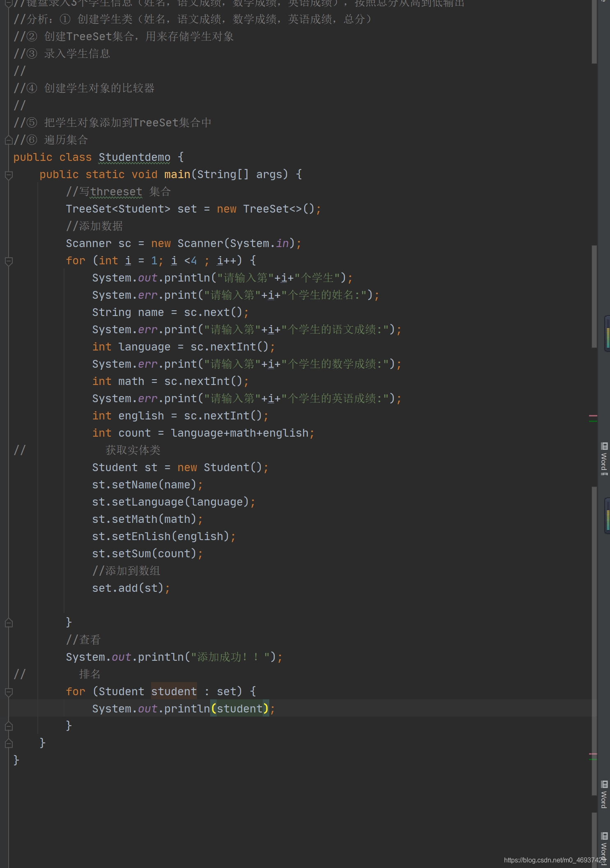This screenshot has width=610, height=868.
Task: Click the commented text '获取实体类'
Action: pyautogui.click(x=133, y=451)
